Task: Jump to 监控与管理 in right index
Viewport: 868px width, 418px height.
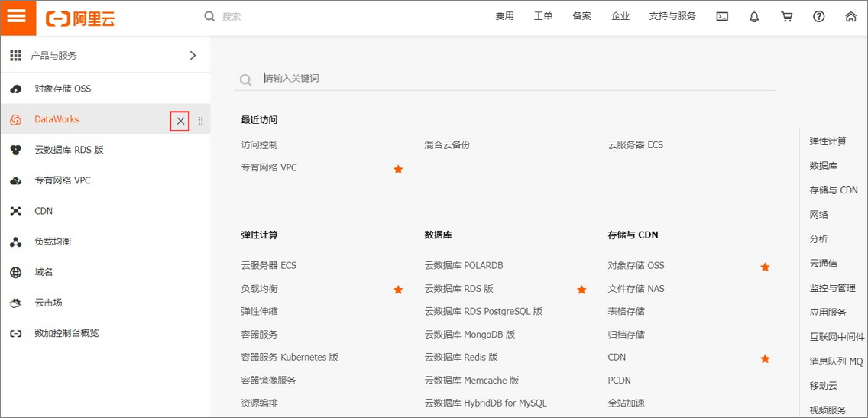Action: (833, 288)
